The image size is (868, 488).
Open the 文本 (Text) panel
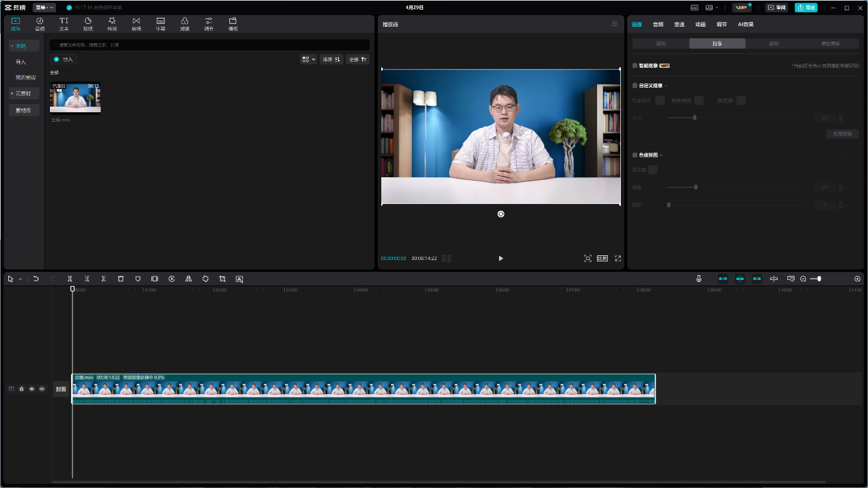point(64,24)
